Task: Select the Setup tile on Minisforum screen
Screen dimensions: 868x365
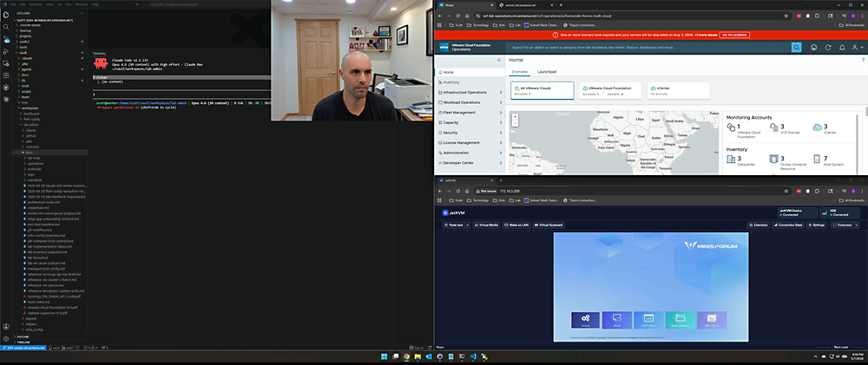Action: [585, 320]
